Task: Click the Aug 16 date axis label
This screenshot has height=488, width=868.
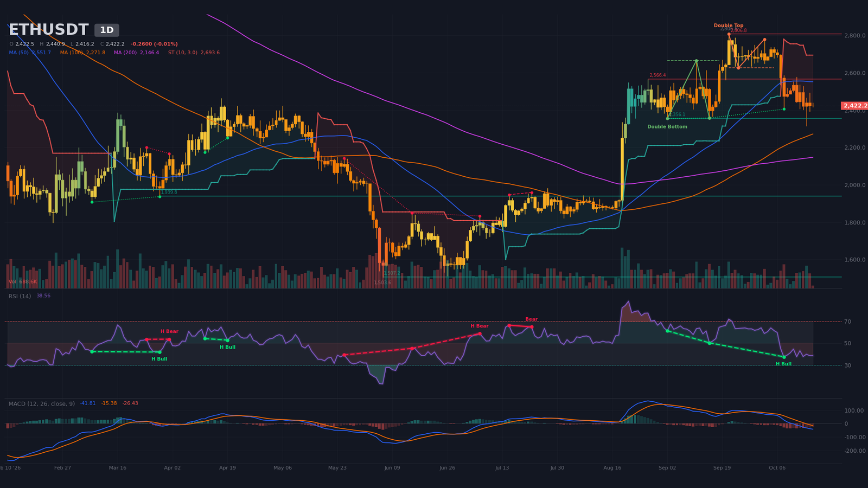Action: [612, 468]
